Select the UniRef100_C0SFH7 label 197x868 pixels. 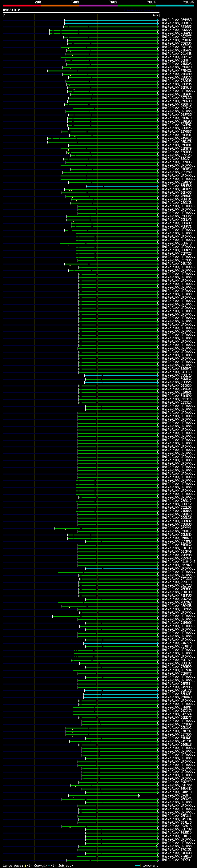tap(177, 125)
